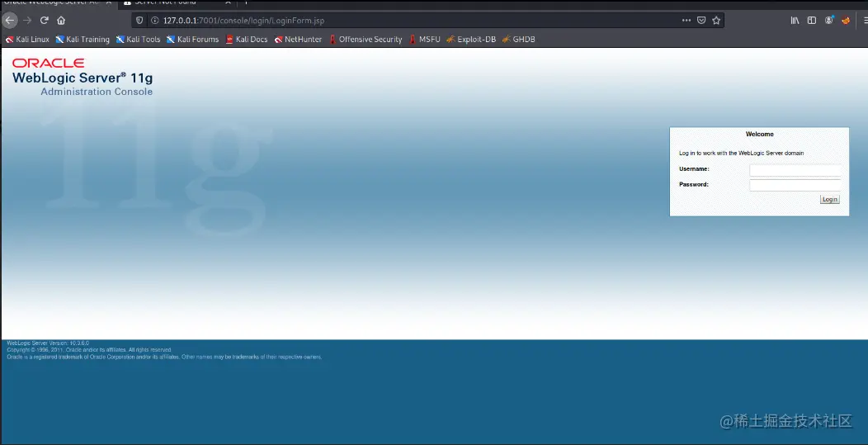This screenshot has height=445, width=868.
Task: Click the Copyright 1996, 2011 Oracle footer line
Action: [89, 350]
